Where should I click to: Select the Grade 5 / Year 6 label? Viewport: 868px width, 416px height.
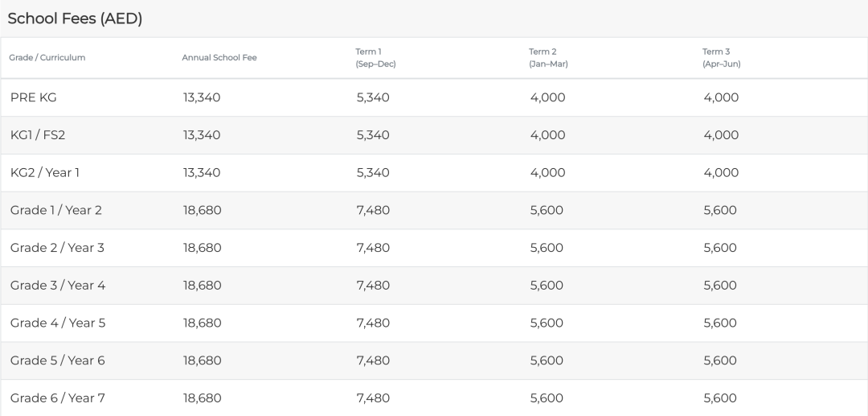pyautogui.click(x=58, y=360)
